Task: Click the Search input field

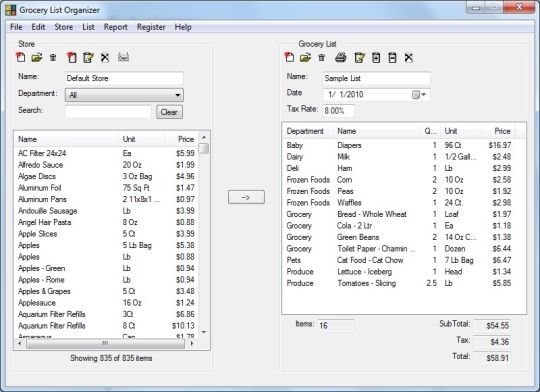Action: 108,112
